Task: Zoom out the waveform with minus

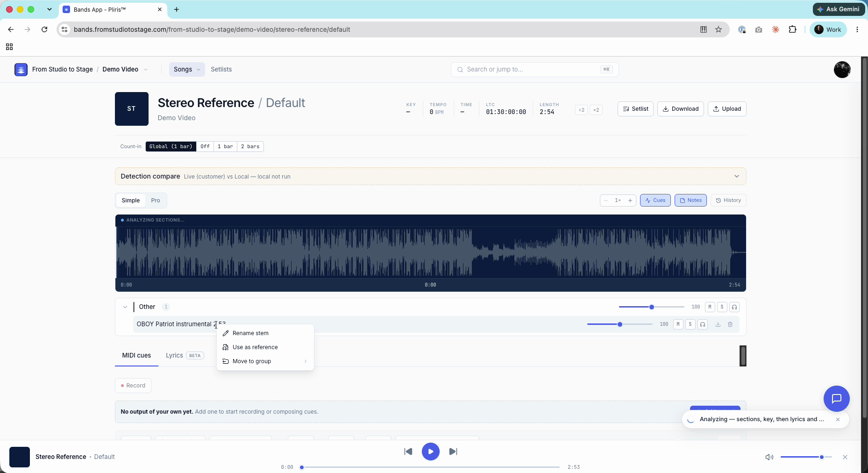Action: point(606,201)
